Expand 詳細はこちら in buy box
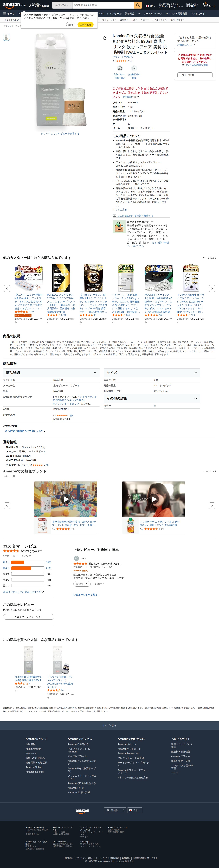This screenshot has height=868, width=219. 186,45
